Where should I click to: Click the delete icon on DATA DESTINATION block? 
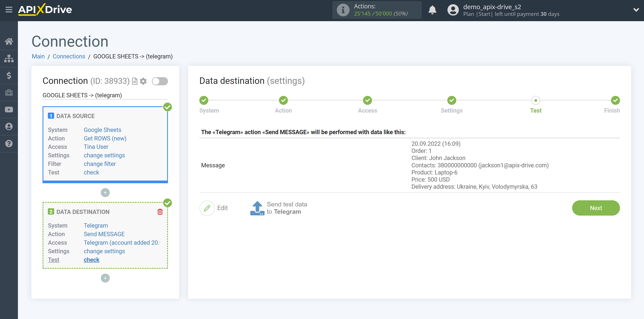pyautogui.click(x=160, y=212)
